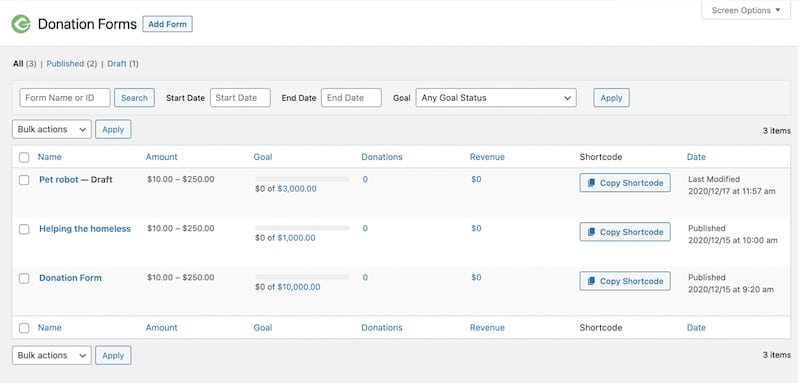Click Copy Shortcode for Donation Form

pos(625,281)
